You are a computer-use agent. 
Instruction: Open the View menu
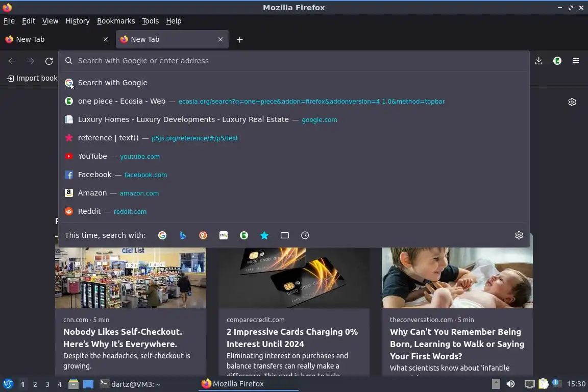(50, 21)
